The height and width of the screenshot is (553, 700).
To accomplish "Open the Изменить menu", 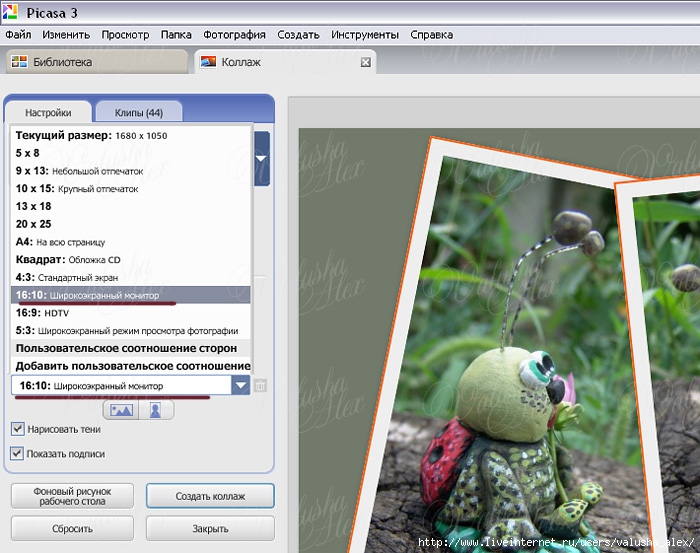I will 66,35.
